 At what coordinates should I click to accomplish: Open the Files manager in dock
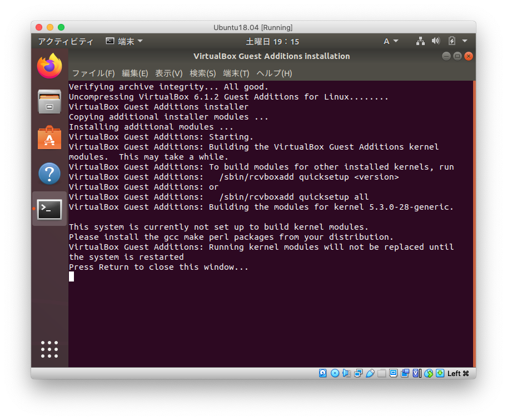[x=49, y=102]
